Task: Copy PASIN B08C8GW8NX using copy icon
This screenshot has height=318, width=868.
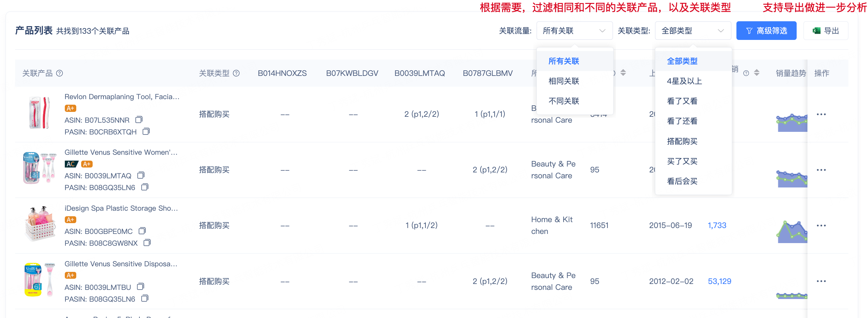Action: [147, 242]
